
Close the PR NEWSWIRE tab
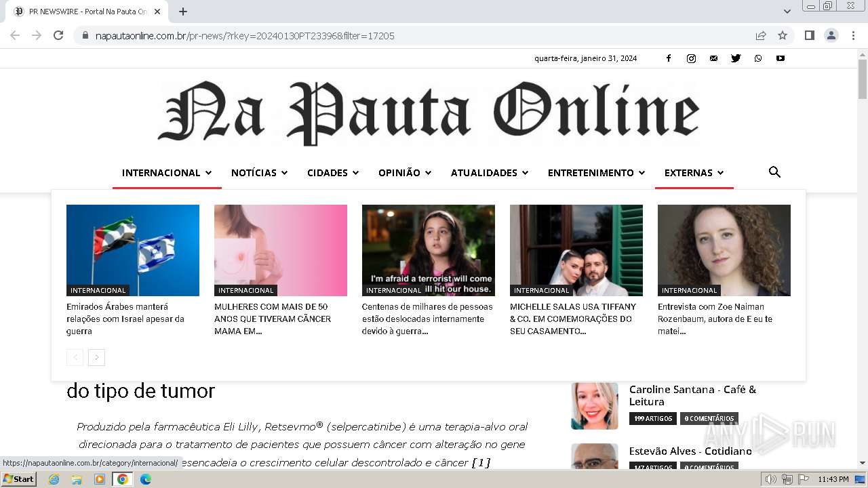(157, 12)
